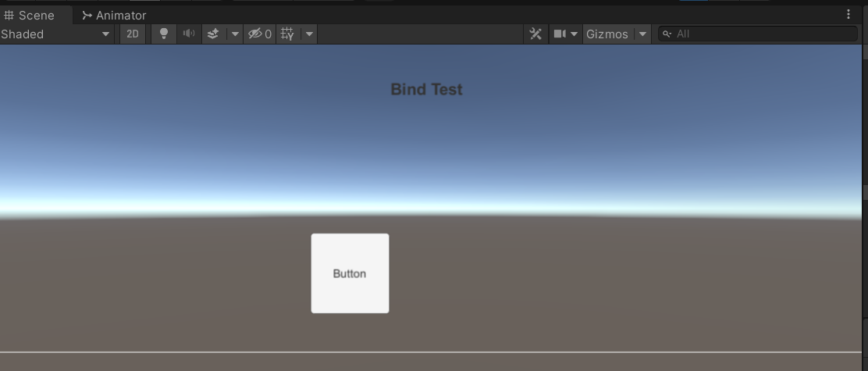Toggle 2D view mode
Image resolution: width=868 pixels, height=371 pixels.
132,34
